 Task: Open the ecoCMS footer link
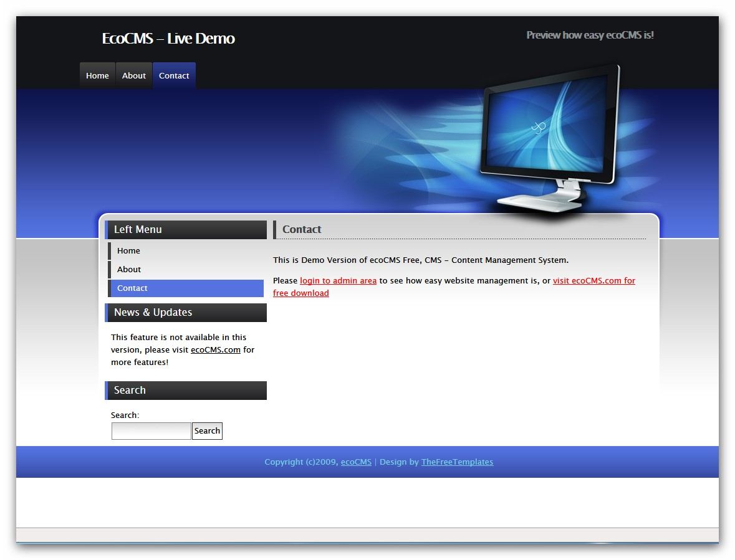(356, 462)
